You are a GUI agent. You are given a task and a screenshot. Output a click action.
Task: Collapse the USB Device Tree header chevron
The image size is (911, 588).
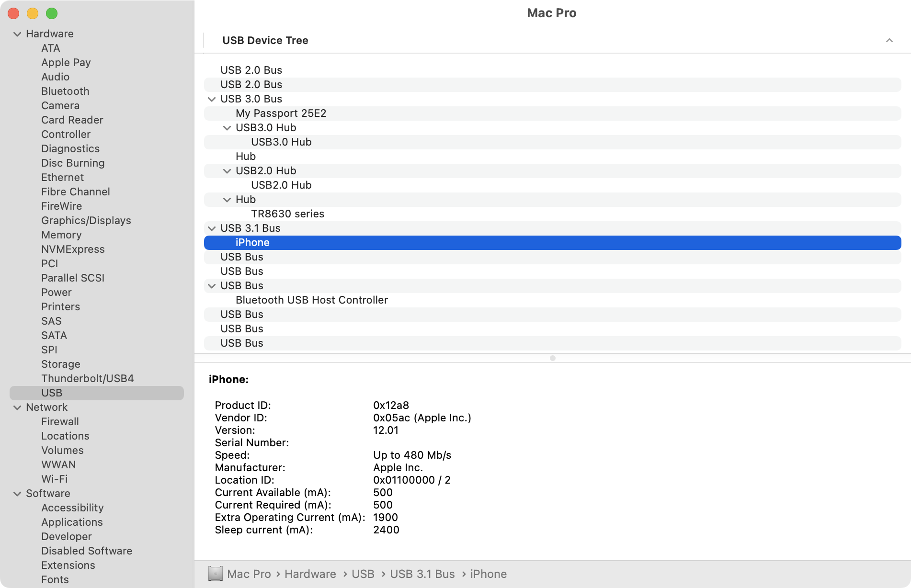pos(889,41)
